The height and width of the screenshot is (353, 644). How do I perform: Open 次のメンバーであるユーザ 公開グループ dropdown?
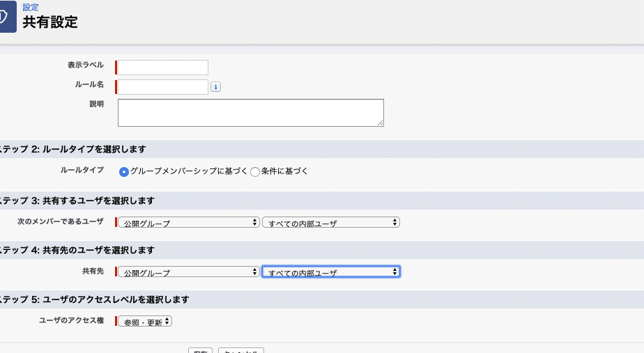click(x=188, y=223)
